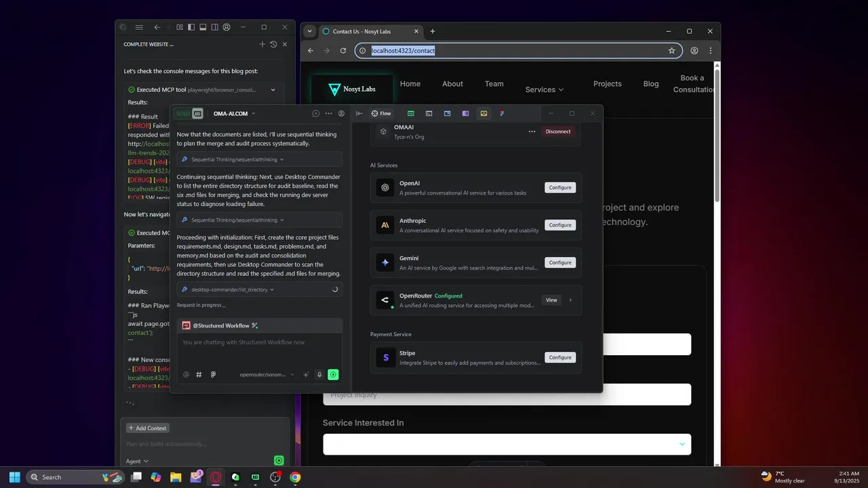This screenshot has width=868, height=488.
Task: Open Windows Start menu
Action: point(14,477)
